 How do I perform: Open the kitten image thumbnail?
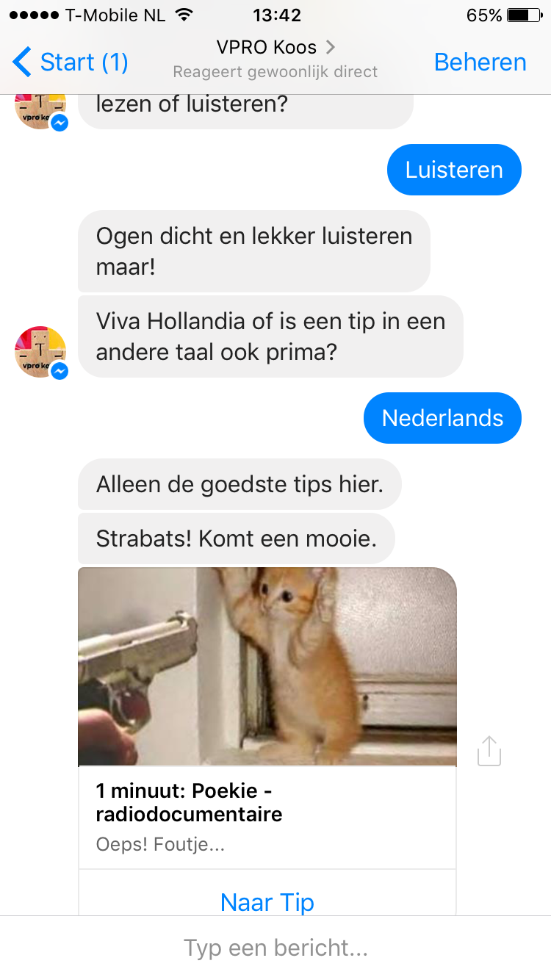point(267,666)
